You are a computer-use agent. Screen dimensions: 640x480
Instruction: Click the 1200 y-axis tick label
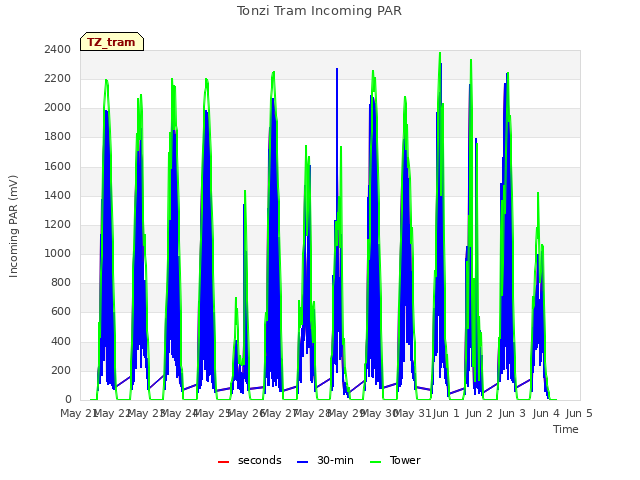(x=58, y=224)
